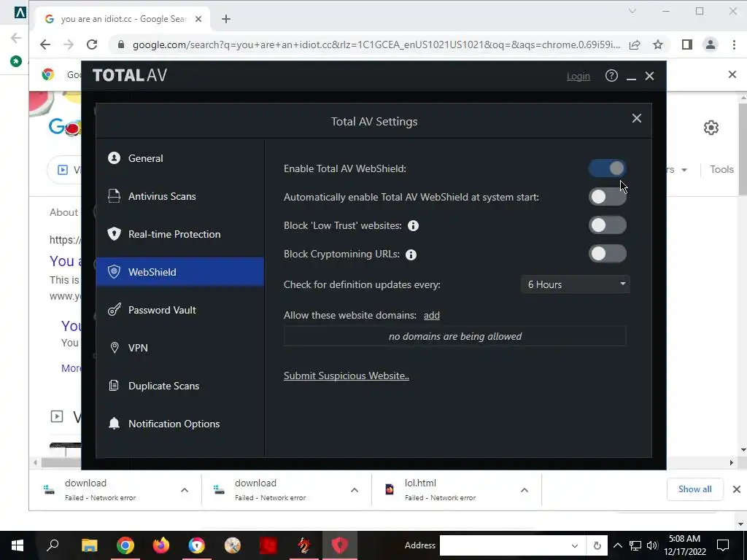Click info icon next to Low Trust websites

point(413,226)
